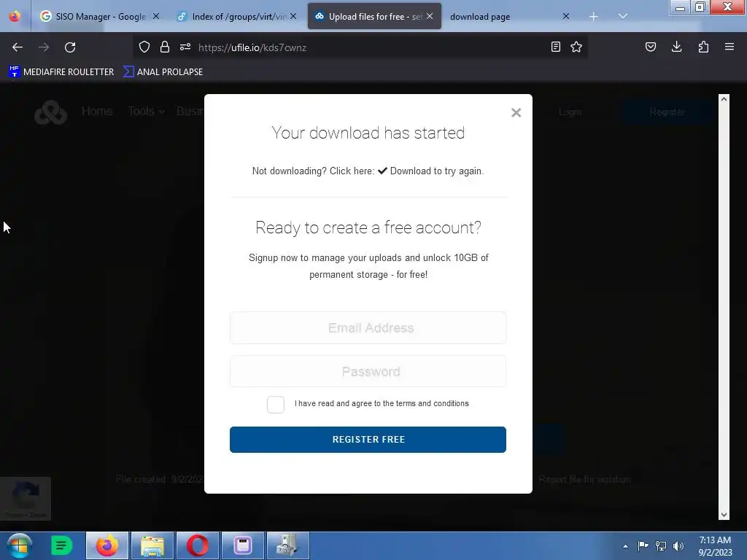This screenshot has width=747, height=560.
Task: Open the file explorer taskbar icon
Action: tap(152, 545)
